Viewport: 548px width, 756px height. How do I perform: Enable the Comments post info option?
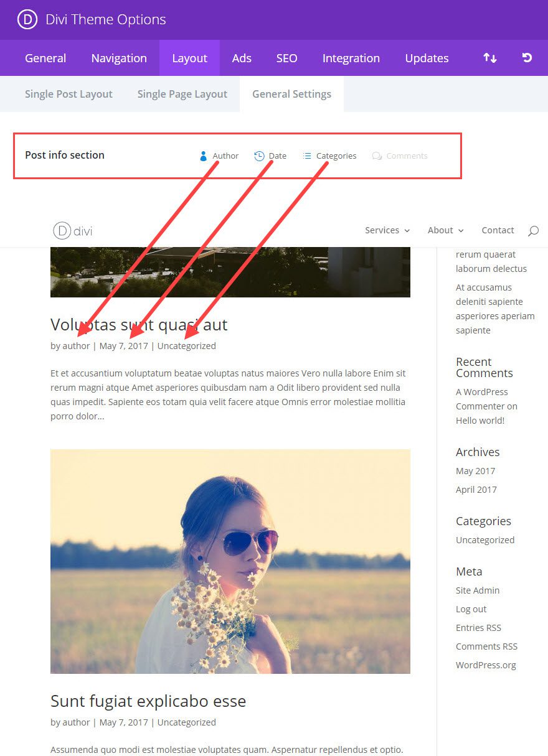pos(400,156)
